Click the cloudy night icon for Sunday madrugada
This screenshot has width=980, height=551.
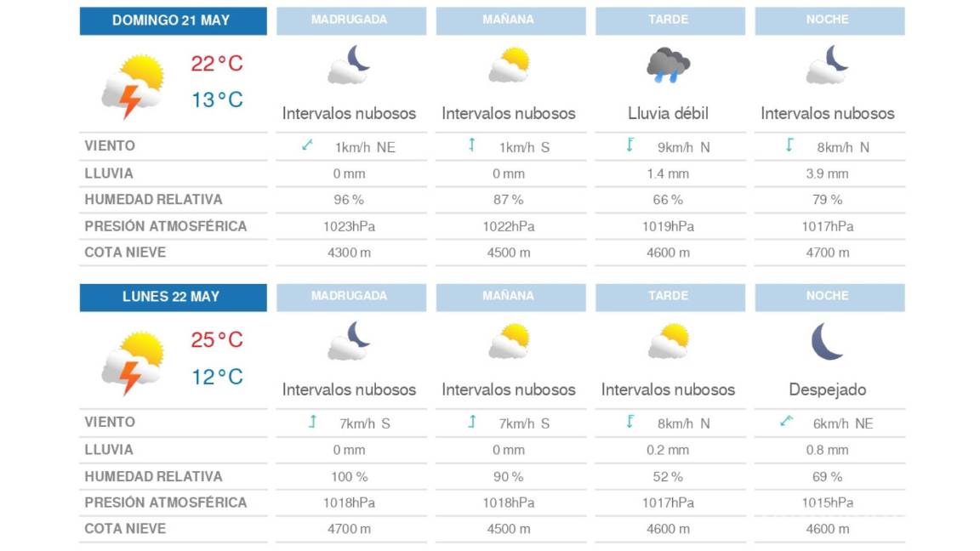click(350, 66)
